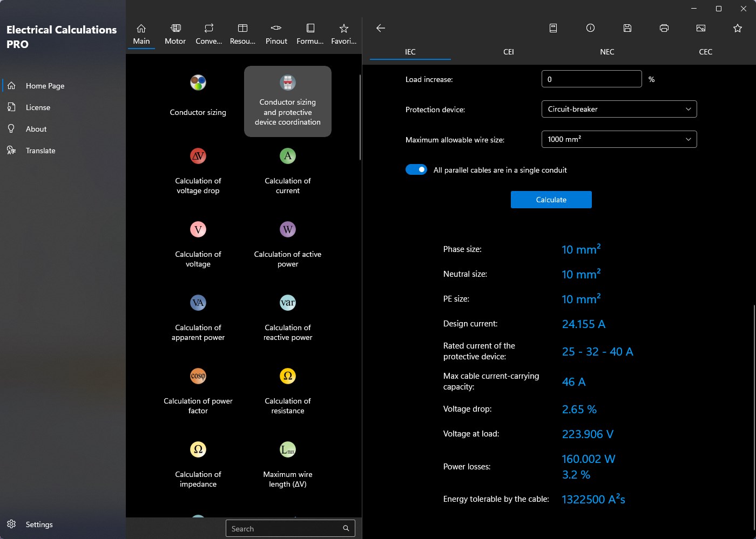Screen dimensions: 756x539
Task: Switch to the CEC tab
Action: tap(706, 52)
